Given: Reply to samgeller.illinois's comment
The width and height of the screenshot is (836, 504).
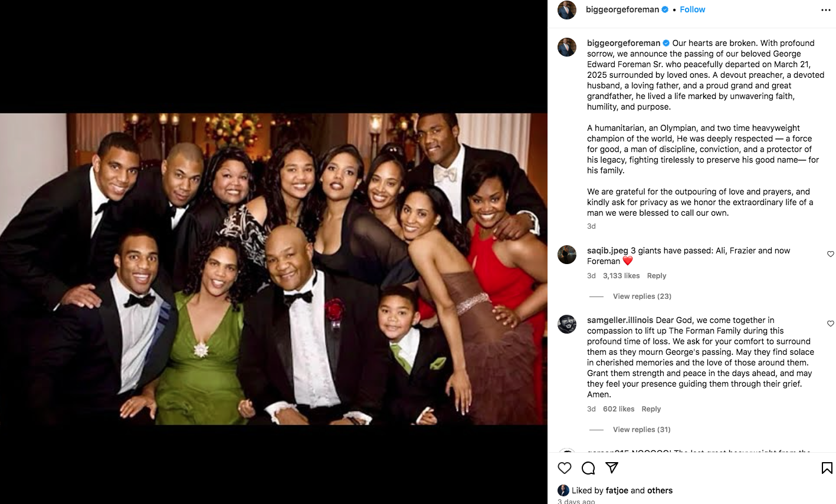Looking at the screenshot, I should pyautogui.click(x=651, y=409).
